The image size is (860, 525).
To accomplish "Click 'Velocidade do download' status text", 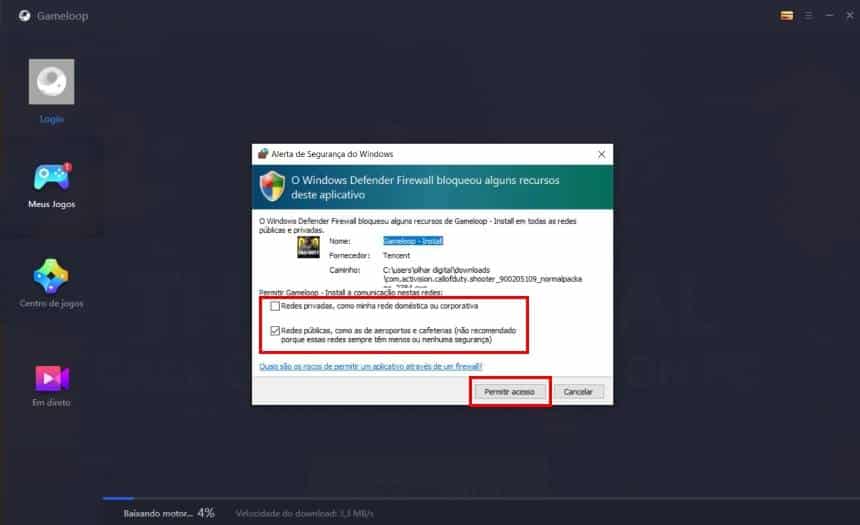I will [x=304, y=513].
